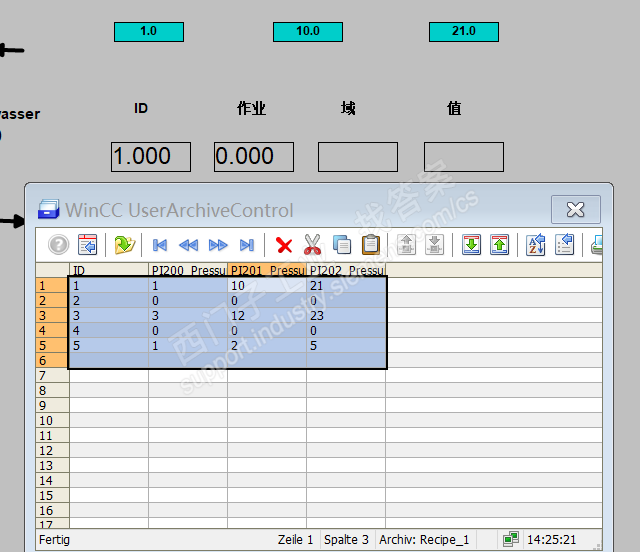640x552 pixels.
Task: Click the Spalte 3 status bar entry
Action: [346, 540]
